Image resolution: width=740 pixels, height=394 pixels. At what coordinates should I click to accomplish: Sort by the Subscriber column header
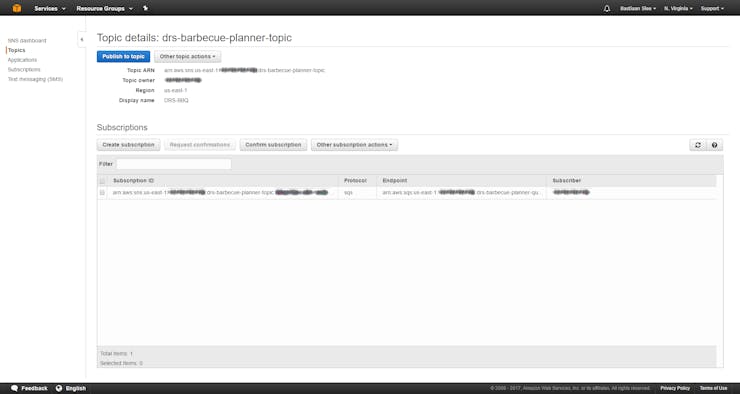click(567, 181)
